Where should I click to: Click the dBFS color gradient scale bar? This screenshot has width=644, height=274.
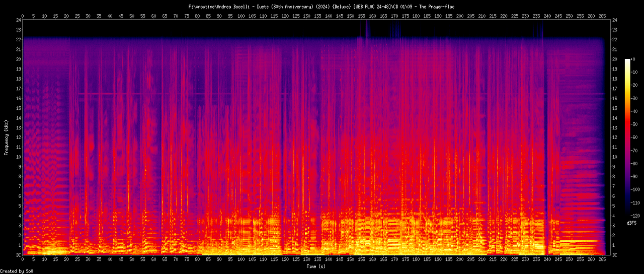pyautogui.click(x=627, y=138)
